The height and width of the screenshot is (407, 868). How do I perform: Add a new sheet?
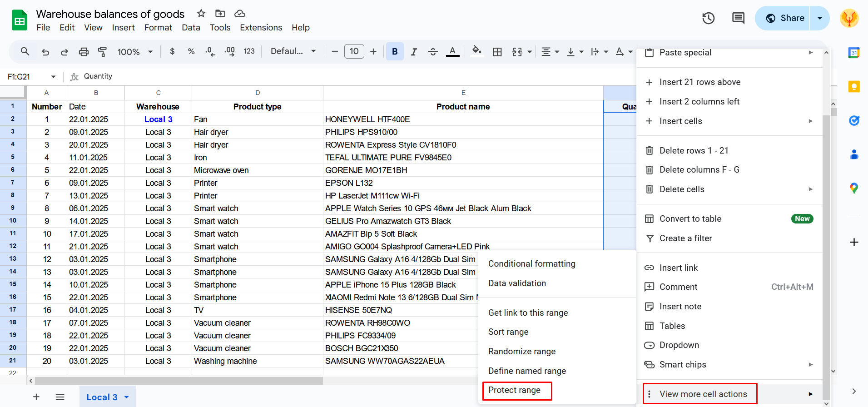click(36, 397)
